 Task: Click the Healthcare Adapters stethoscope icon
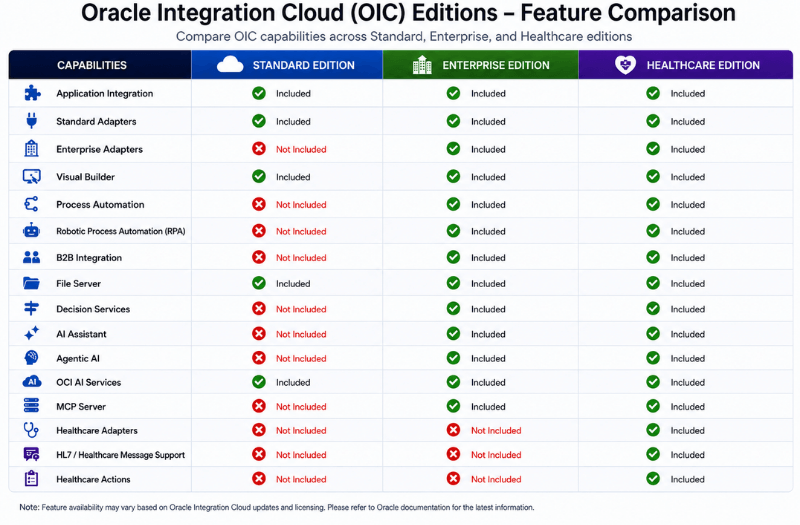32,430
